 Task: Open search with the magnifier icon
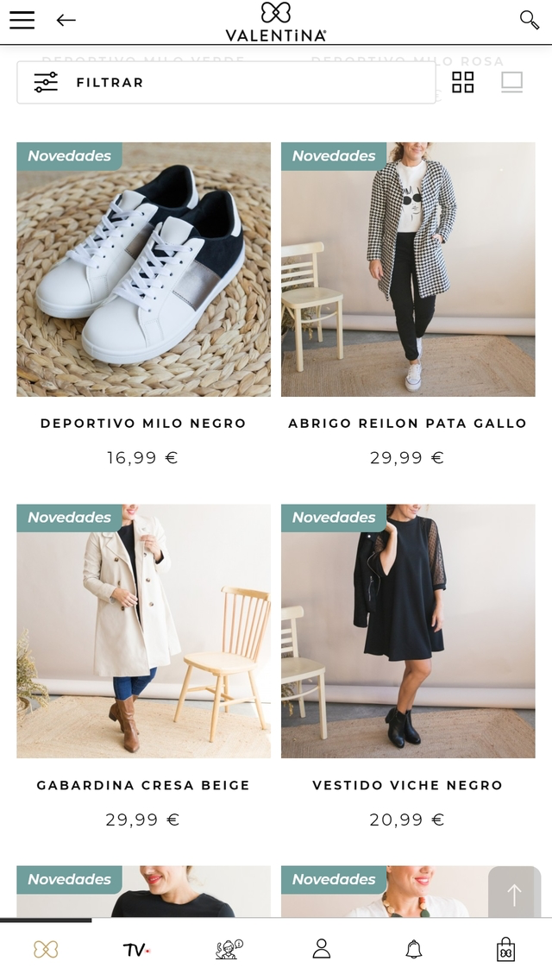click(x=529, y=19)
